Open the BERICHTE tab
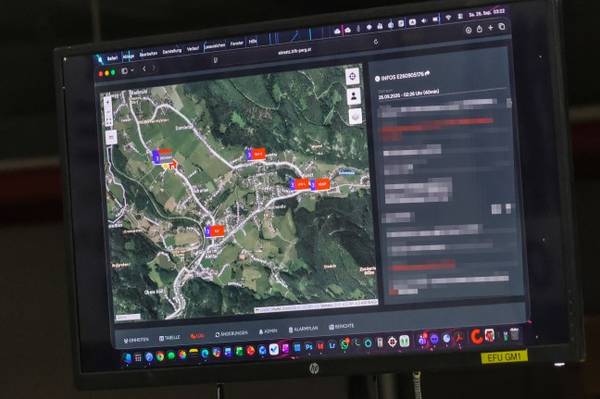The width and height of the screenshot is (600, 399). pos(341,326)
